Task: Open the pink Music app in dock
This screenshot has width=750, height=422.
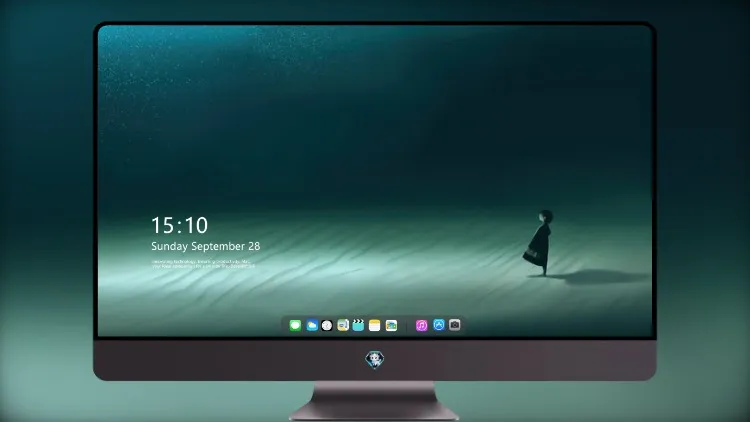Action: click(x=421, y=325)
